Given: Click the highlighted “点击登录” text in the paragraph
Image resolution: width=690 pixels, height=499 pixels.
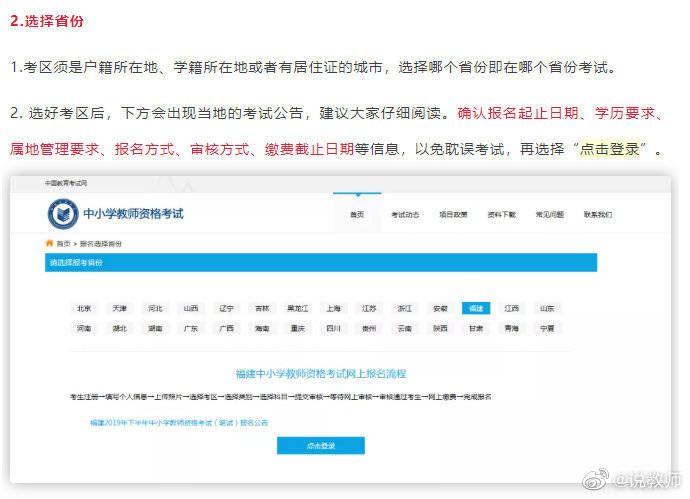Looking at the screenshot, I should 609,149.
